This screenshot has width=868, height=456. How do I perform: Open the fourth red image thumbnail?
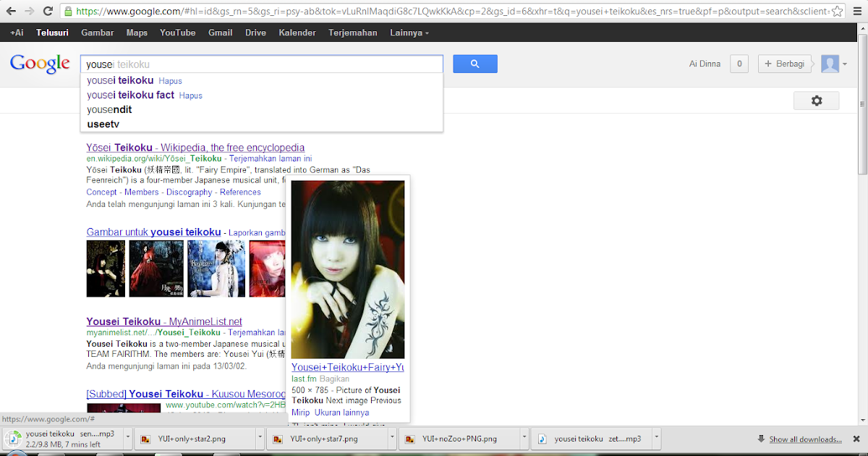(x=267, y=269)
